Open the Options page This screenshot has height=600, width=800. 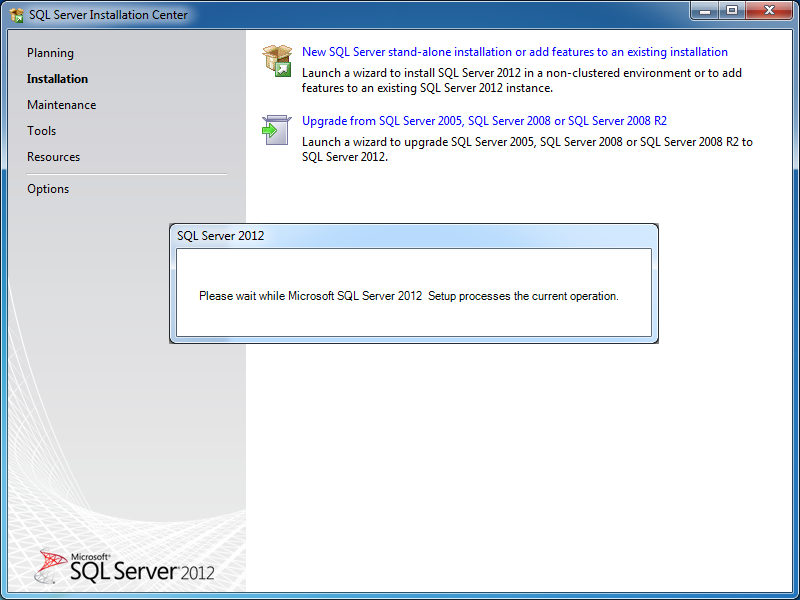(48, 189)
